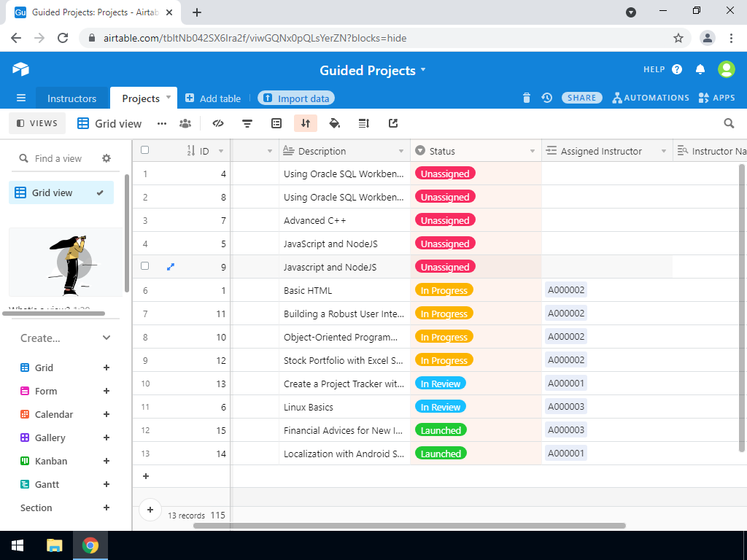Click the Airtable home logo
The width and height of the screenshot is (747, 560).
pos(20,69)
